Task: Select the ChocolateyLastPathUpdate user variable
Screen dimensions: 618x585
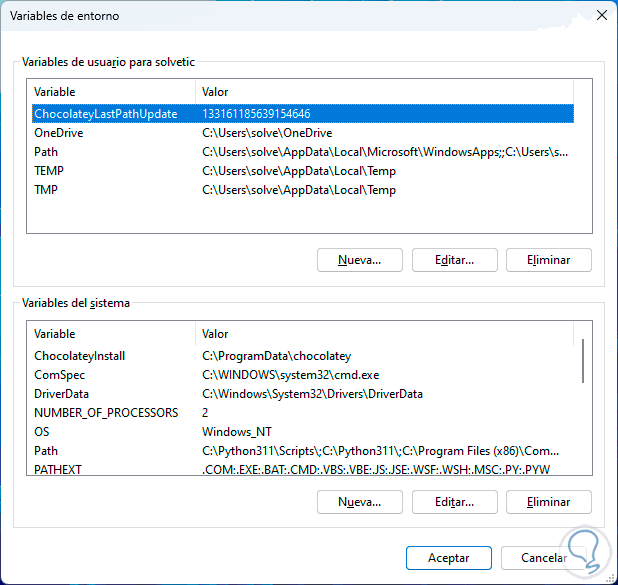Action: (105, 114)
